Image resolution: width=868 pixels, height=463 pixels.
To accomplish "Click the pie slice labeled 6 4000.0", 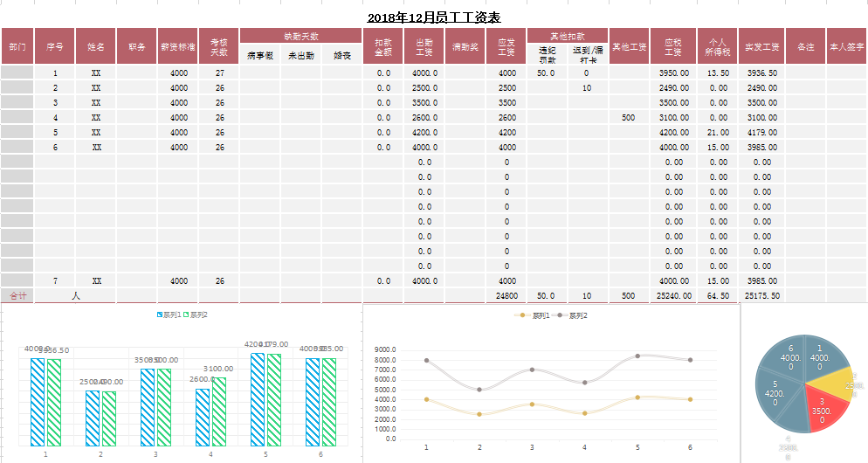I will coord(788,357).
